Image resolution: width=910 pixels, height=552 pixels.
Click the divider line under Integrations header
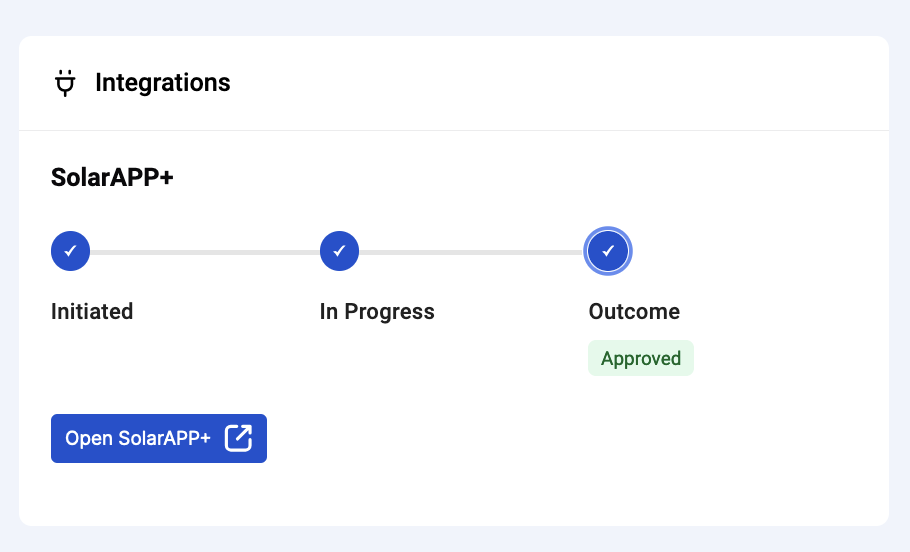[454, 131]
